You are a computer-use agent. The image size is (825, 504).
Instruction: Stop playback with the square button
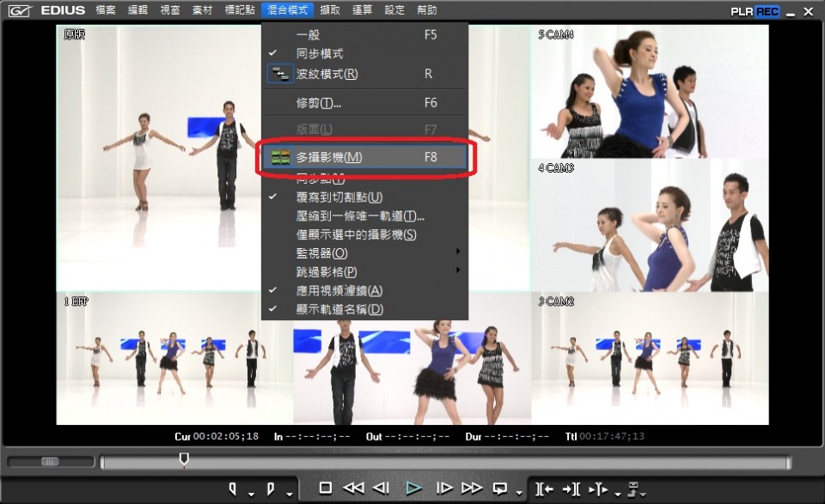point(326,489)
